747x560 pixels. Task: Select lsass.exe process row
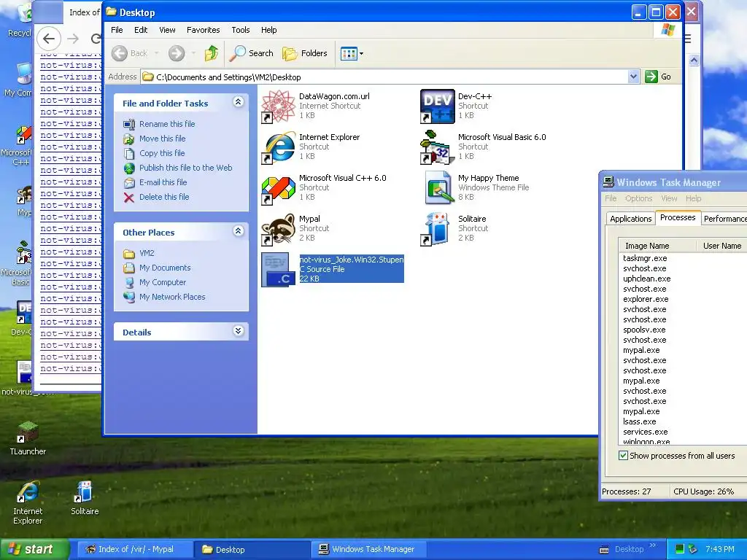click(639, 421)
